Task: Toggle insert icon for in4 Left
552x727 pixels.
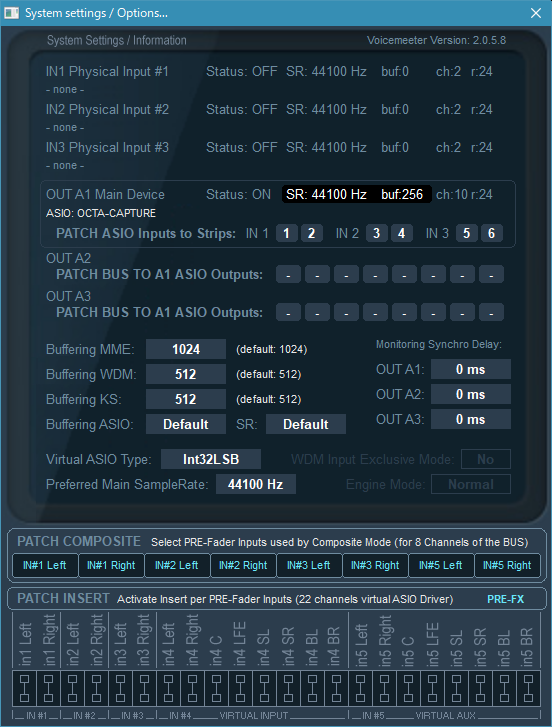Action: pyautogui.click(x=169, y=688)
